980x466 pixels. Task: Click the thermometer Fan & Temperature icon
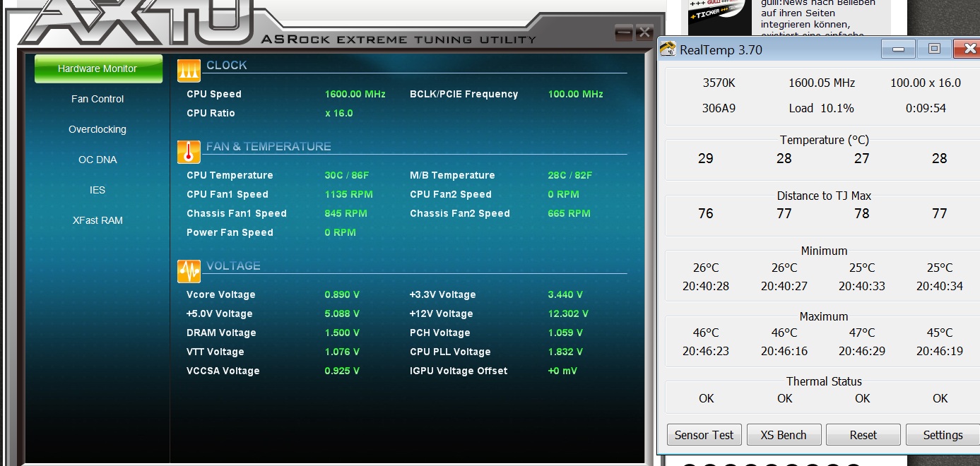(189, 152)
